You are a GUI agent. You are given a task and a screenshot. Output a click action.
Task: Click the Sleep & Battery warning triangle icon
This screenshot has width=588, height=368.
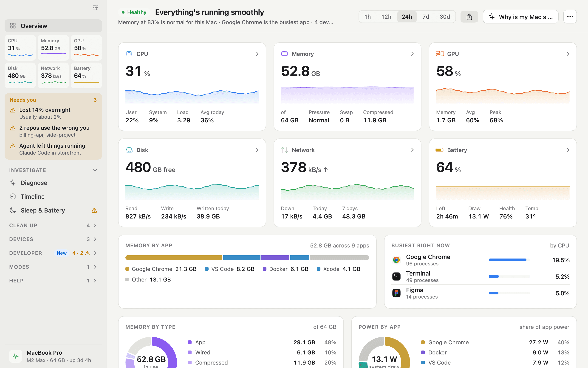[x=94, y=210]
